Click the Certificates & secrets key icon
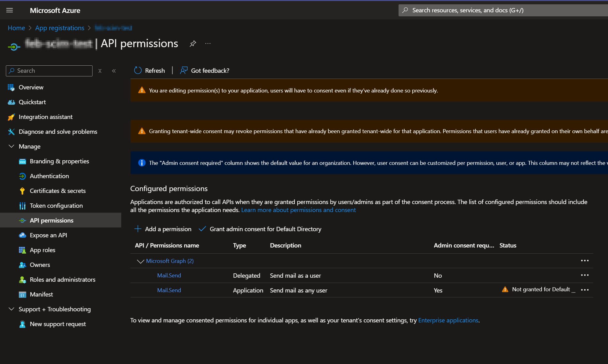 click(23, 191)
